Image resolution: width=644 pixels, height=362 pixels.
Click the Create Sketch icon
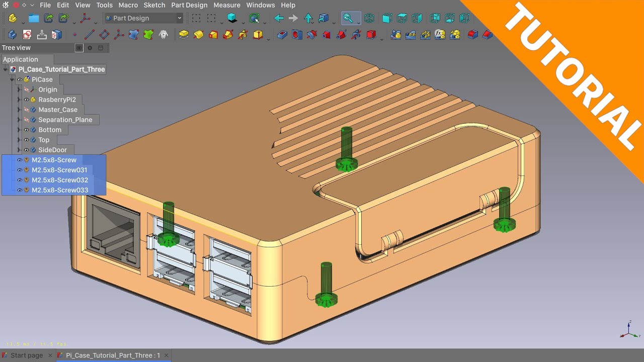27,35
